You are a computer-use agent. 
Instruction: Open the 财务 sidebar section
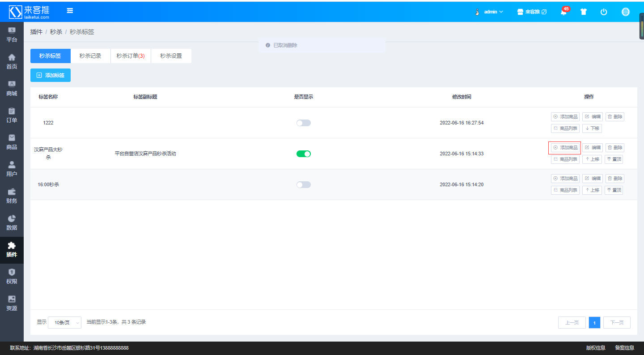(12, 196)
